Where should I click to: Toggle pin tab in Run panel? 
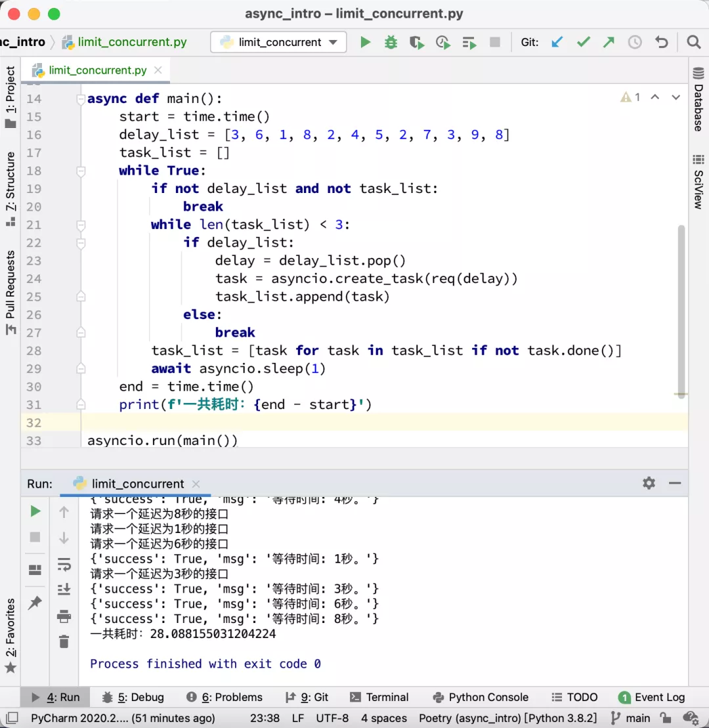[x=35, y=603]
